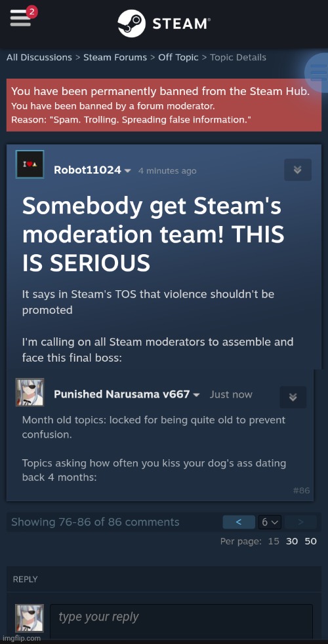The height and width of the screenshot is (644, 328).
Task: Open the page number 6 selector
Action: pyautogui.click(x=270, y=522)
